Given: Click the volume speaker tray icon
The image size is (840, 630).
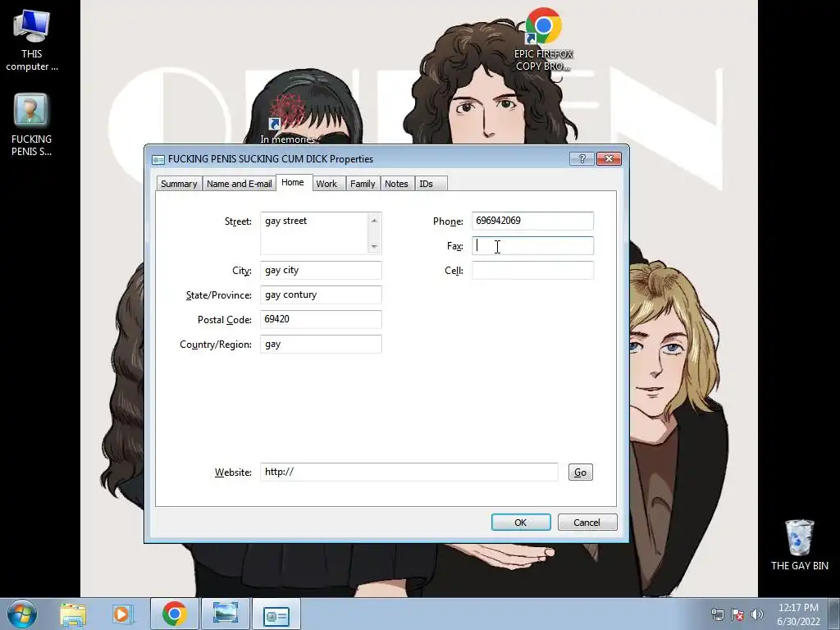Looking at the screenshot, I should (x=757, y=614).
